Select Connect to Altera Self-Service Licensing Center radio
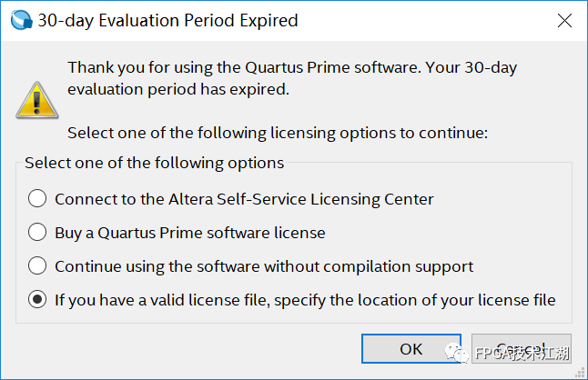The image size is (588, 380). click(37, 198)
